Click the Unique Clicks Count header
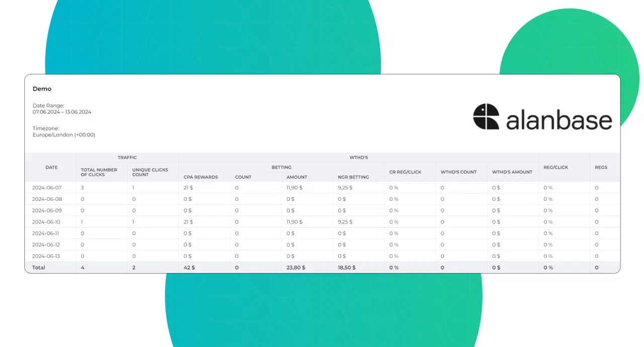644x347 pixels. coord(150,172)
